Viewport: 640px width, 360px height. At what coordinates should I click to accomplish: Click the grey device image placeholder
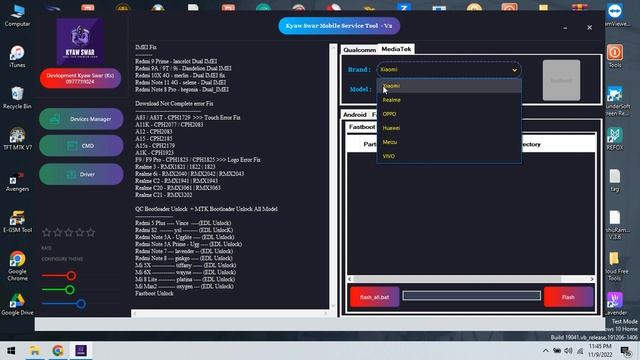pos(561,80)
